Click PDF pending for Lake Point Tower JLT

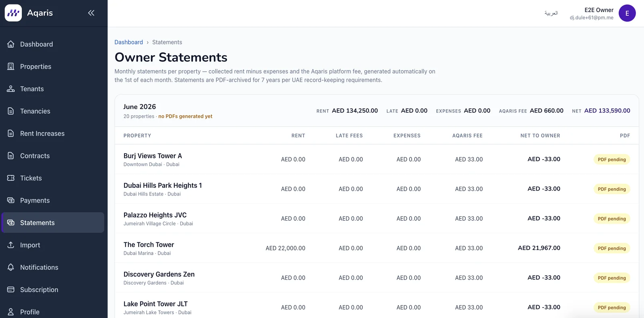(612, 308)
